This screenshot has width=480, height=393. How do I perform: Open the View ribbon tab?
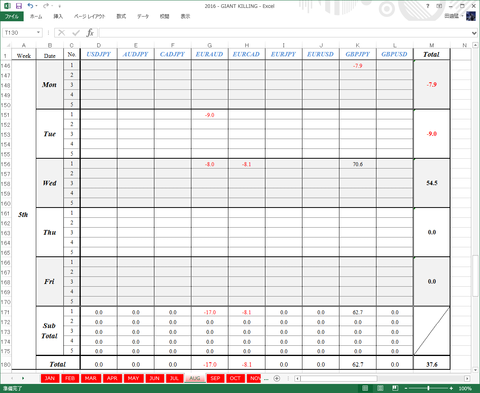point(185,16)
